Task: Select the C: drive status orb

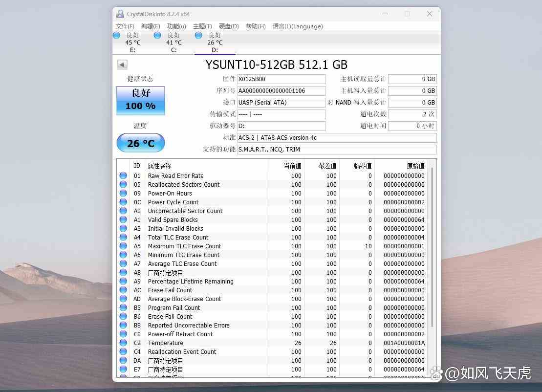Action: pyautogui.click(x=157, y=35)
